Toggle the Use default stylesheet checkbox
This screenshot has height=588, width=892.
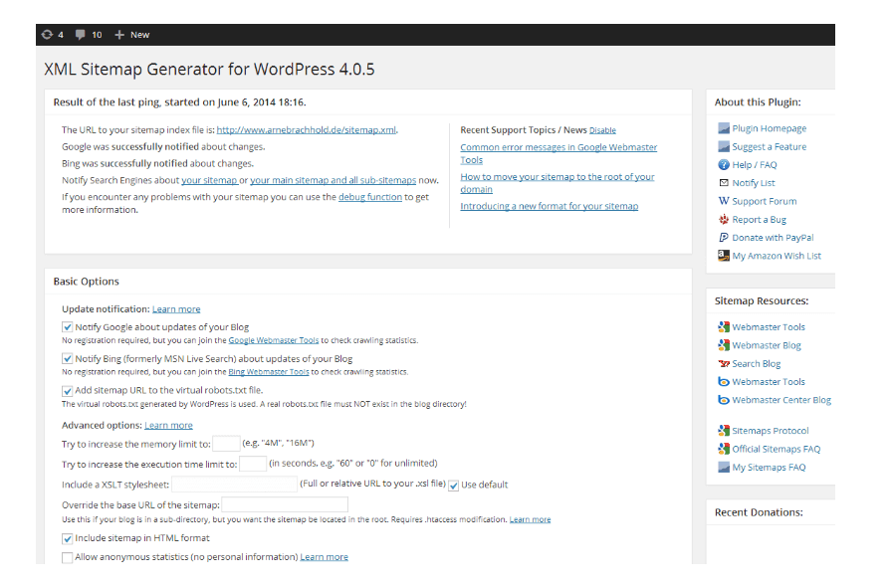454,486
